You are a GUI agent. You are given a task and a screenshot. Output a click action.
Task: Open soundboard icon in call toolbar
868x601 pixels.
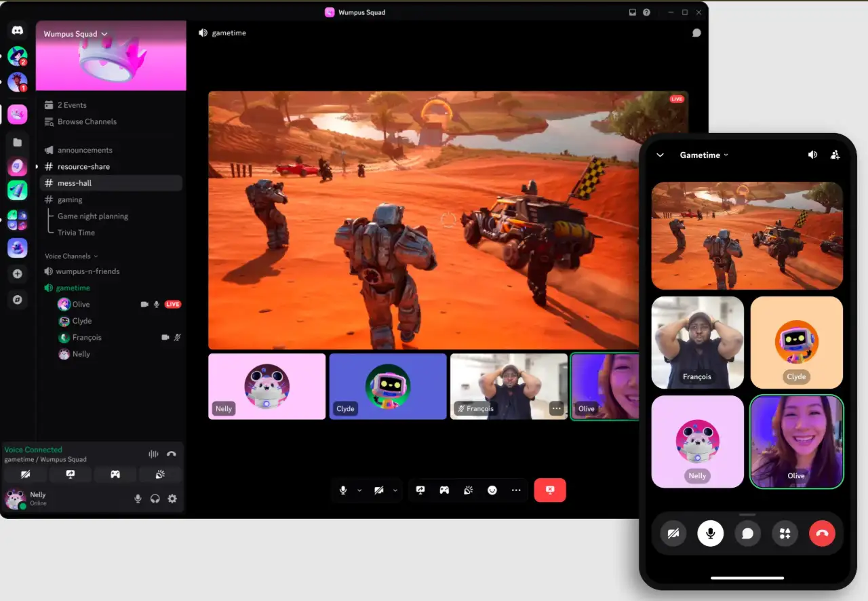point(468,490)
